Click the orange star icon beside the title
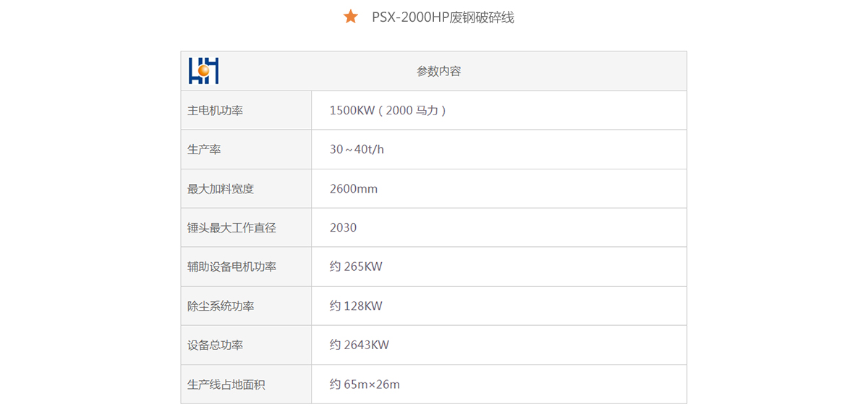Viewport: 868px width, 407px height. tap(351, 17)
